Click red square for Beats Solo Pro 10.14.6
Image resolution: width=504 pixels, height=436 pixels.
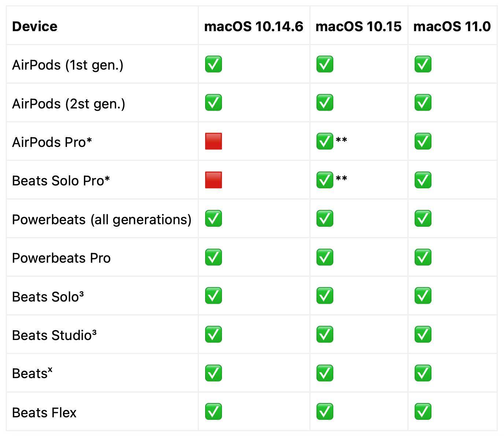tap(213, 180)
